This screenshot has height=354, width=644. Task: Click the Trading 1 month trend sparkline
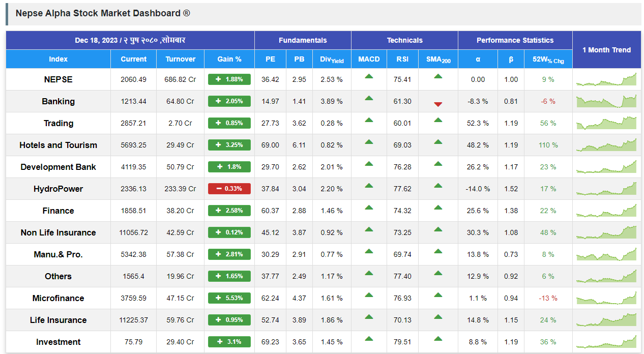(x=606, y=123)
